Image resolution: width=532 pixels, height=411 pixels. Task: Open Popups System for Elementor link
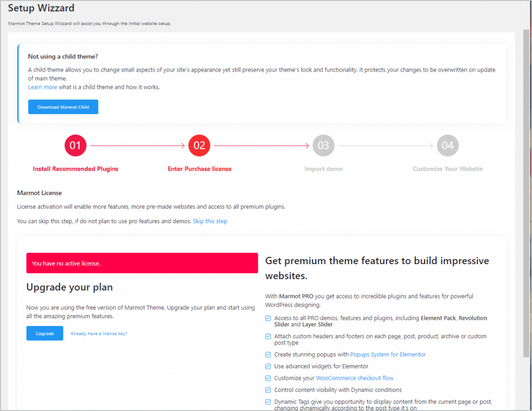[x=388, y=354]
